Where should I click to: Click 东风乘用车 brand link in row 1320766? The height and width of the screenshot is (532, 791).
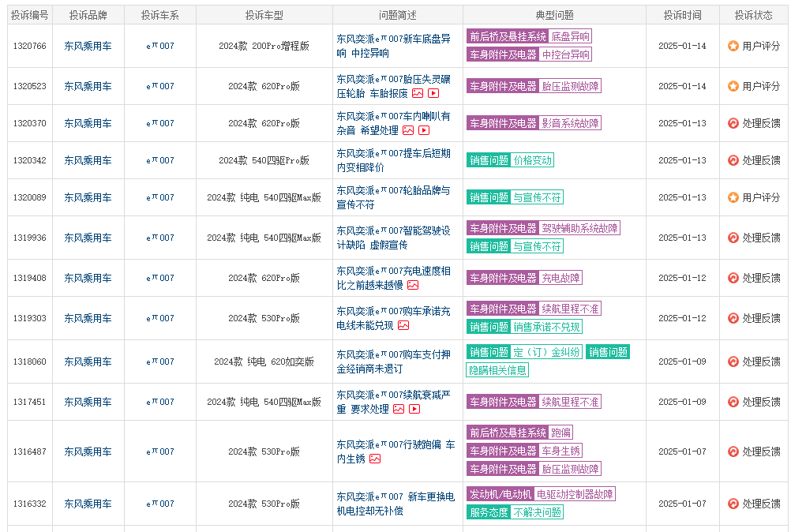pyautogui.click(x=88, y=46)
